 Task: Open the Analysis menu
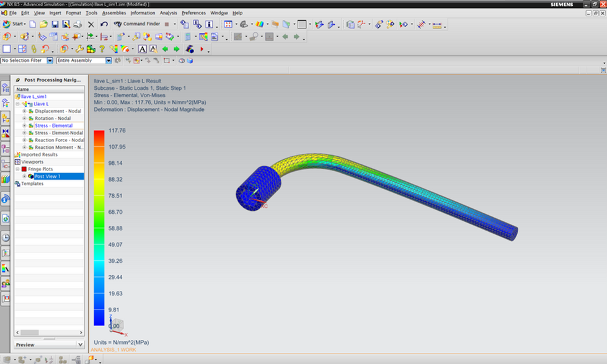point(169,13)
